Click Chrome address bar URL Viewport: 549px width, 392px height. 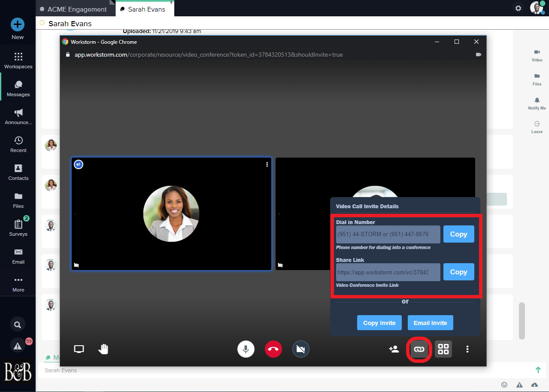point(209,55)
